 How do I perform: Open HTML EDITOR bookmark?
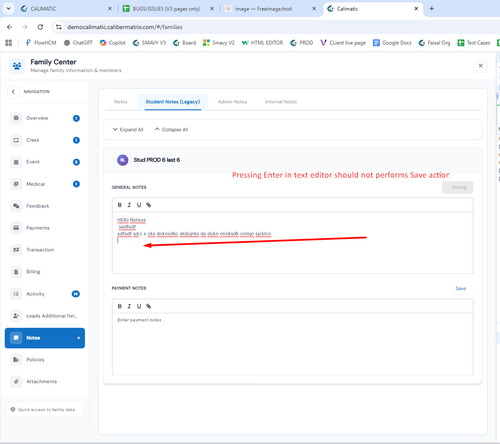pyautogui.click(x=262, y=43)
